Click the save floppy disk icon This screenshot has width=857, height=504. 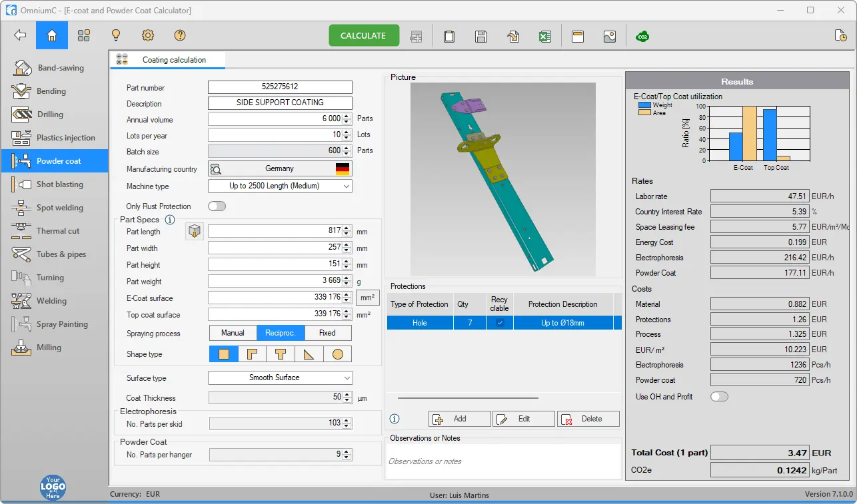click(x=481, y=36)
